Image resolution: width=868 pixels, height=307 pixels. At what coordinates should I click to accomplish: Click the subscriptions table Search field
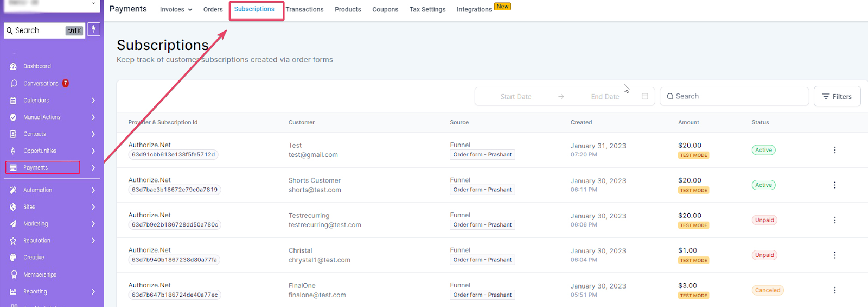tap(734, 96)
